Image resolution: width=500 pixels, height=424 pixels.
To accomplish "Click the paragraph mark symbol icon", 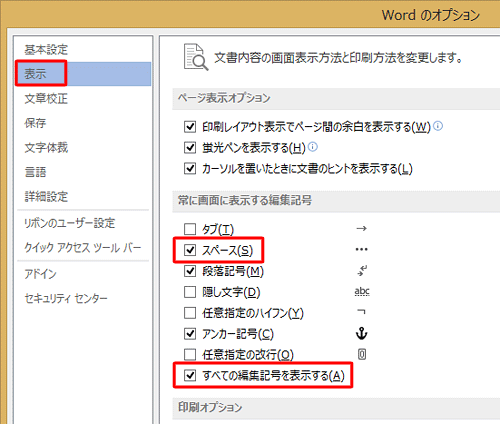I will click(362, 271).
